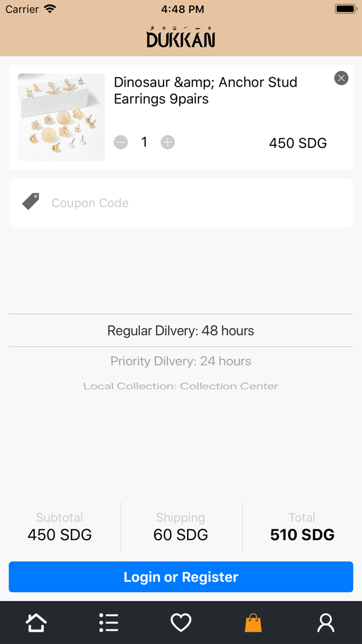The width and height of the screenshot is (362, 644).
Task: Choose Priority Dilvery: 24 hours
Action: (x=181, y=361)
